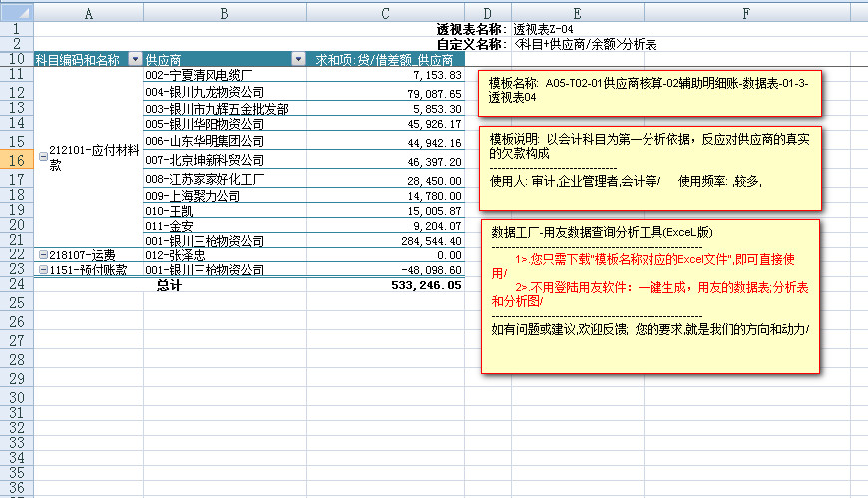Click the 透视表Z-04 name cell
The image size is (868, 498).
[x=544, y=29]
